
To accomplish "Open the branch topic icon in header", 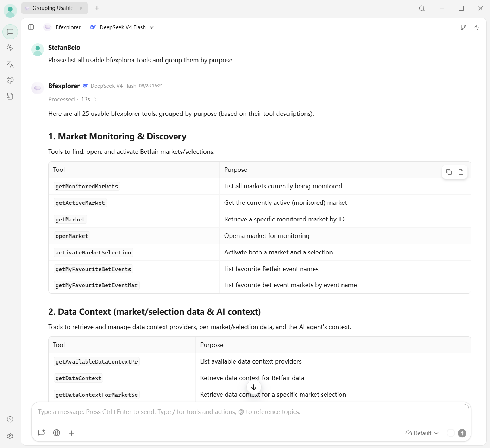I will tap(463, 27).
